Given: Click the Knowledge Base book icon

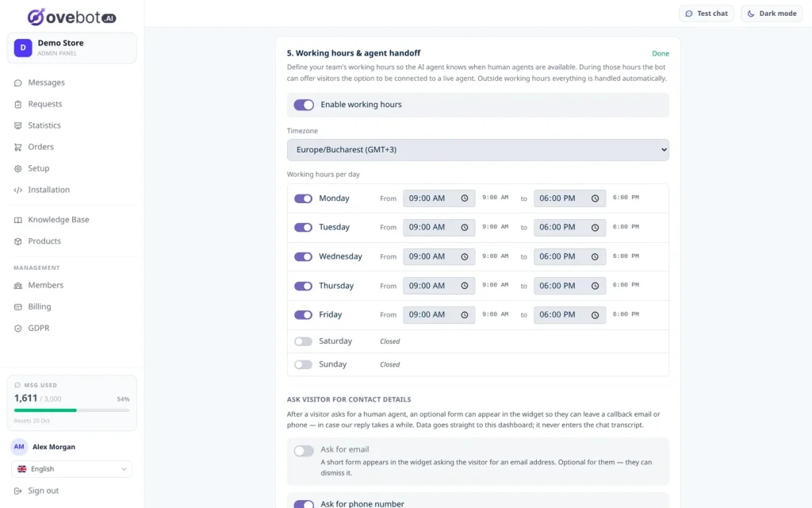Looking at the screenshot, I should pyautogui.click(x=18, y=220).
